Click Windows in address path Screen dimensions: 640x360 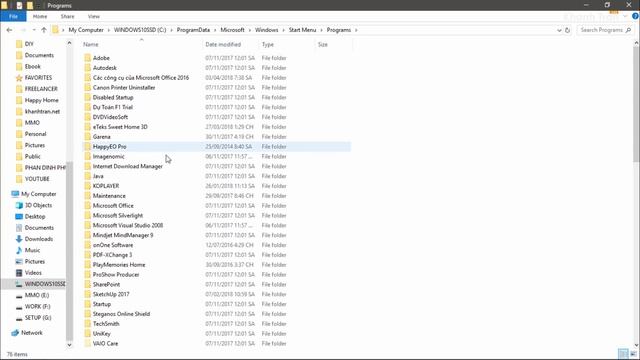pos(267,30)
